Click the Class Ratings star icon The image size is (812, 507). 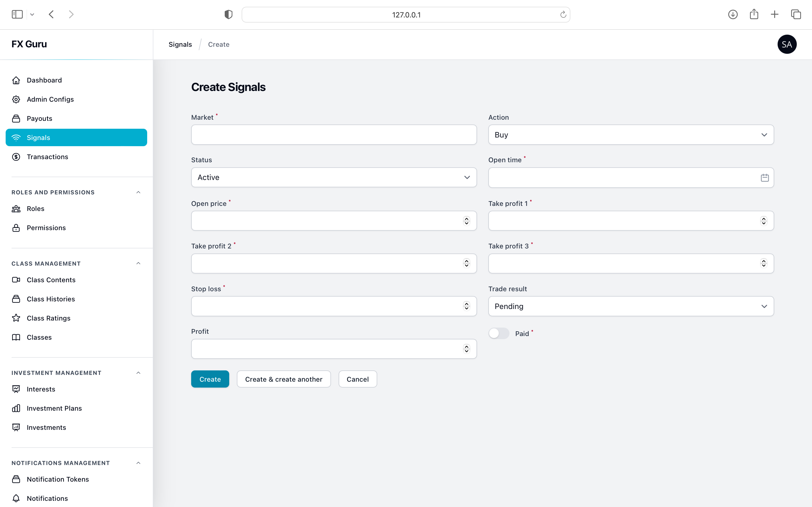pos(16,318)
